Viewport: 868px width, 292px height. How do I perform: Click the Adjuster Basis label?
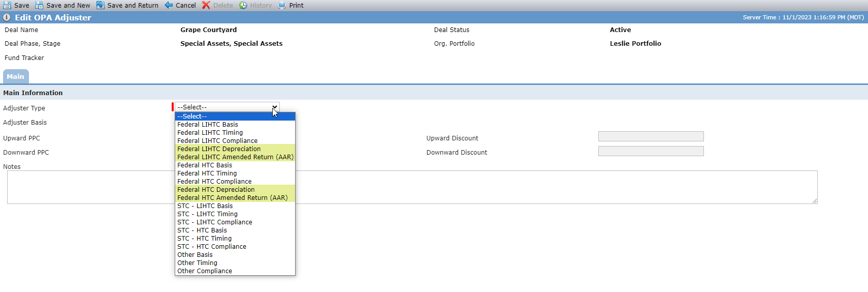(x=25, y=123)
